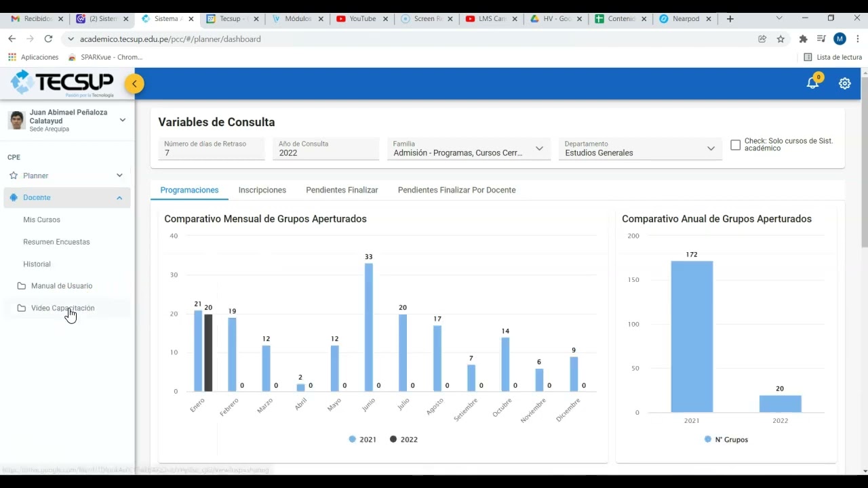Image resolution: width=868 pixels, height=488 pixels.
Task: Open browser extensions puzzle icon
Action: click(804, 39)
